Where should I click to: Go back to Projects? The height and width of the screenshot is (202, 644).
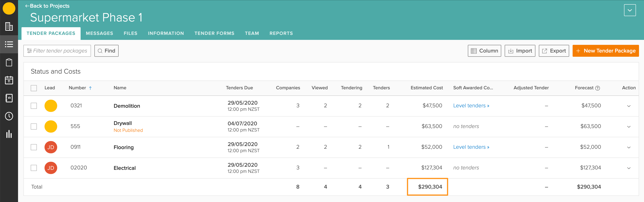[47, 6]
